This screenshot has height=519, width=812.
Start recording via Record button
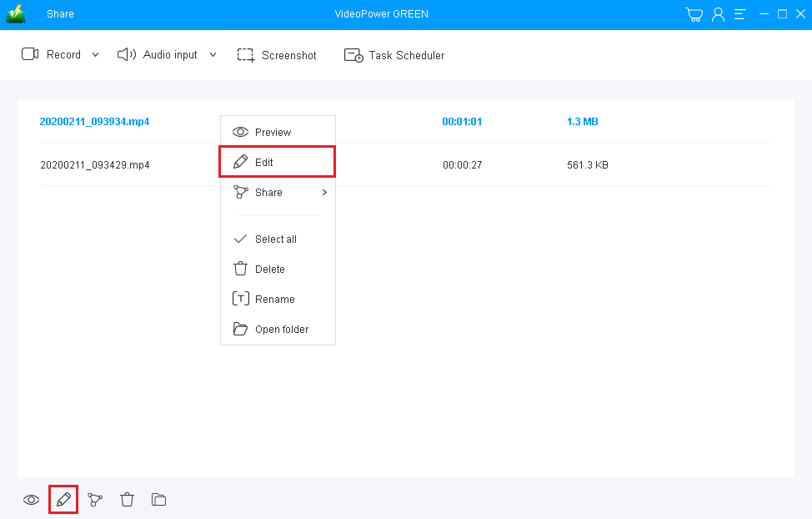[63, 54]
